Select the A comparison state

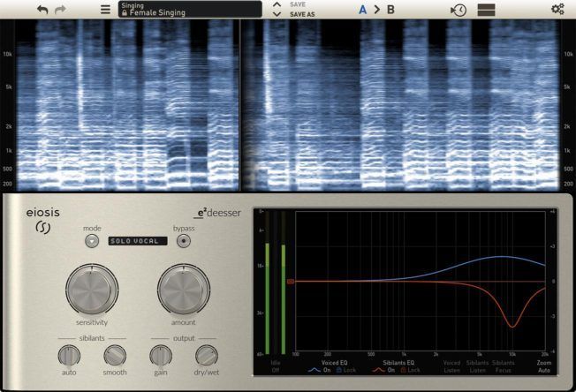[362, 10]
